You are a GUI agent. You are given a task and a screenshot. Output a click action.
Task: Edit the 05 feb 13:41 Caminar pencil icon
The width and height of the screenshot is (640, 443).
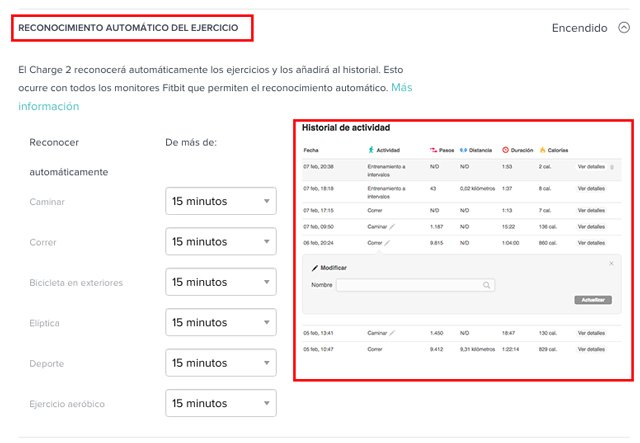pyautogui.click(x=392, y=333)
